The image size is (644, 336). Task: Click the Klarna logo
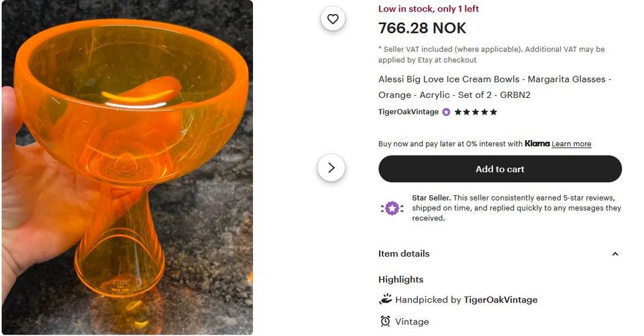537,144
